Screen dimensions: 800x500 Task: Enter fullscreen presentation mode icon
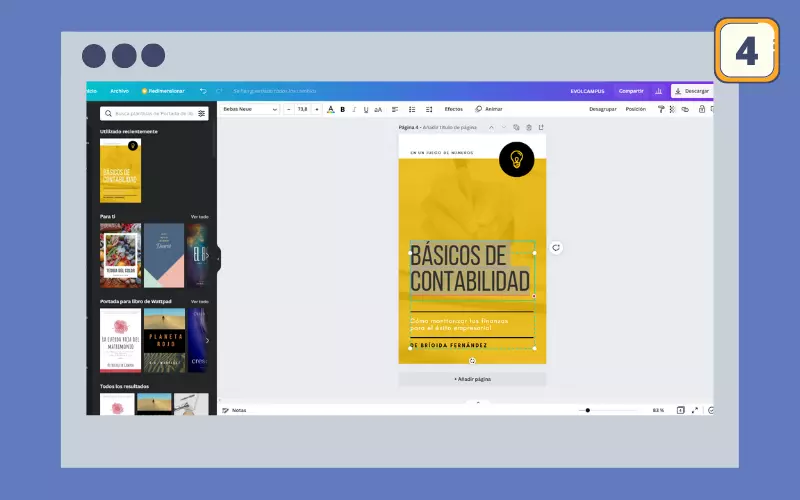694,410
